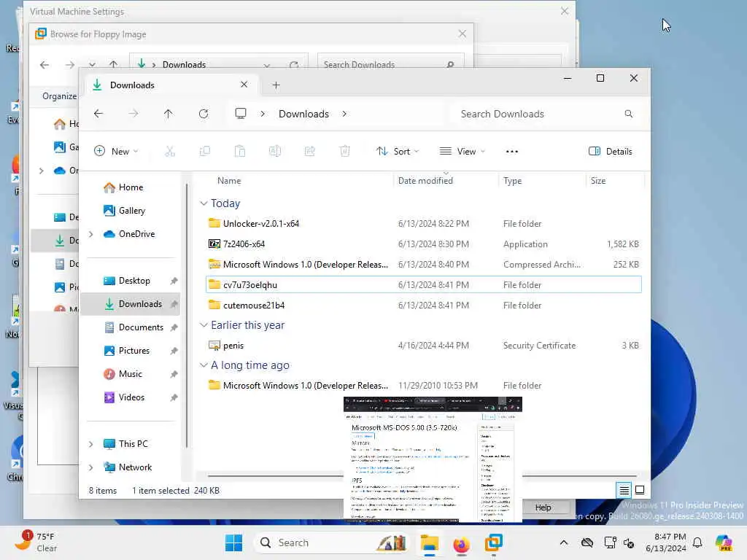
Task: Go back in the Downloads File Explorer window
Action: pos(98,114)
